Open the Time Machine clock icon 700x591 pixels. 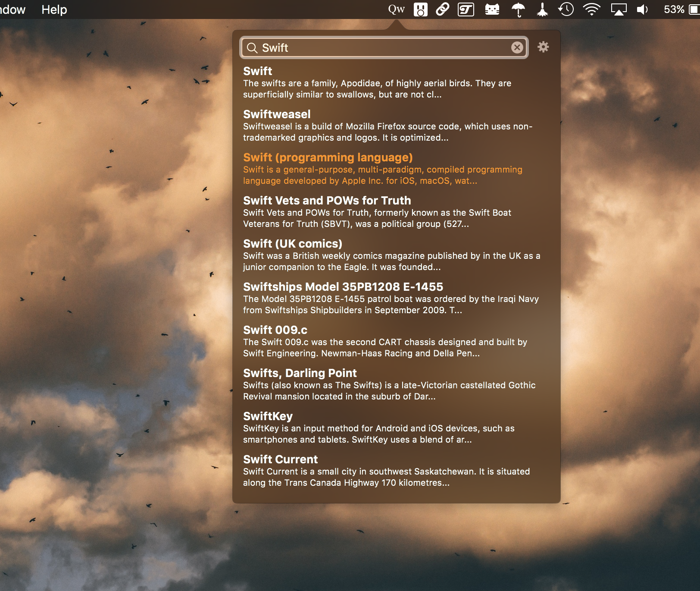coord(566,9)
